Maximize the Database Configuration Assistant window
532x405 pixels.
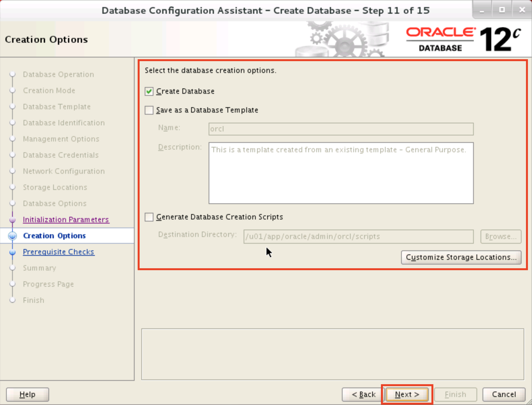pyautogui.click(x=502, y=10)
